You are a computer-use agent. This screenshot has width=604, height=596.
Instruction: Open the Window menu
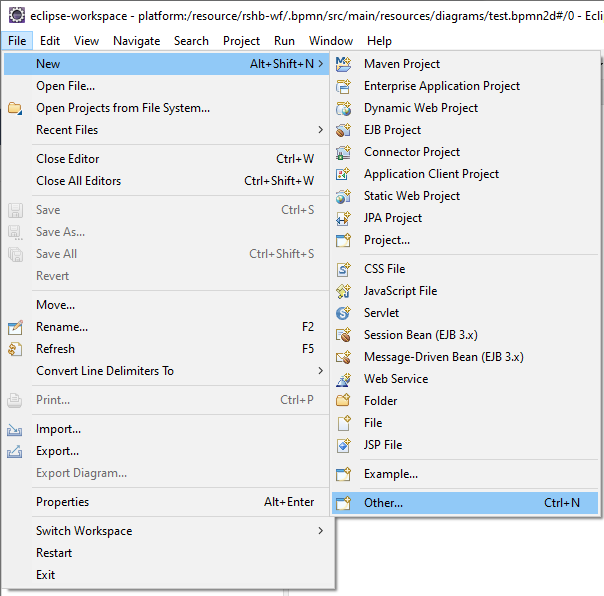(x=331, y=41)
